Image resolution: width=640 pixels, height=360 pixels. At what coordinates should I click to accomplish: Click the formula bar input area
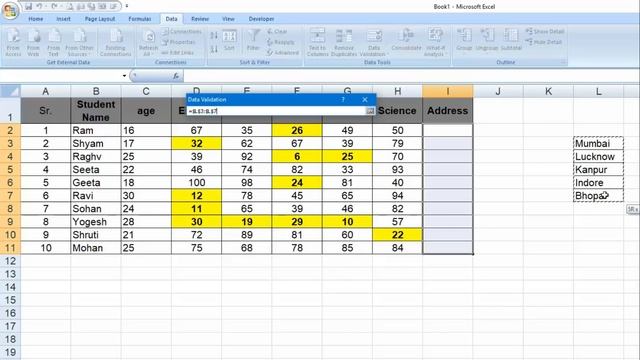tap(410, 76)
